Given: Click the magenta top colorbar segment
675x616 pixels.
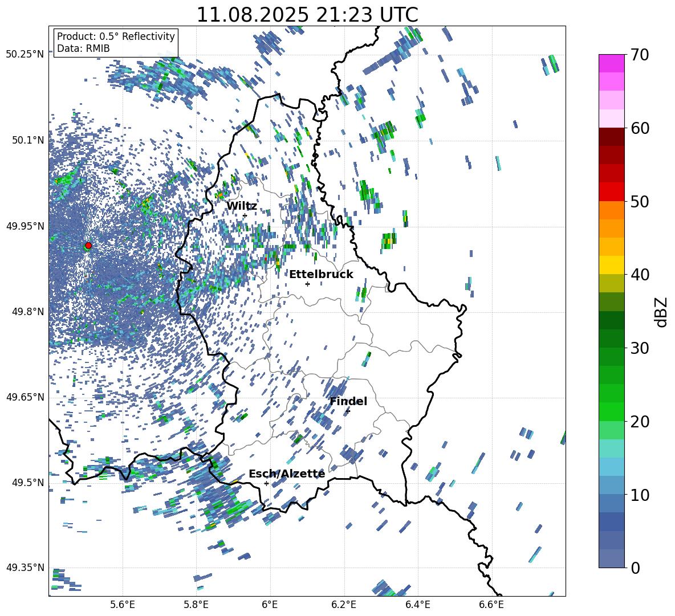Looking at the screenshot, I should click(x=612, y=63).
